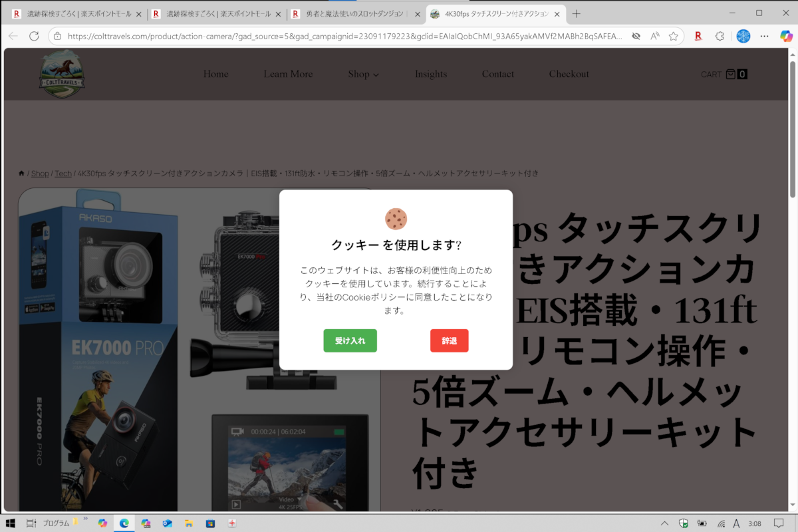This screenshot has height=532, width=798.
Task: Add page to favorites with star icon
Action: 673,36
